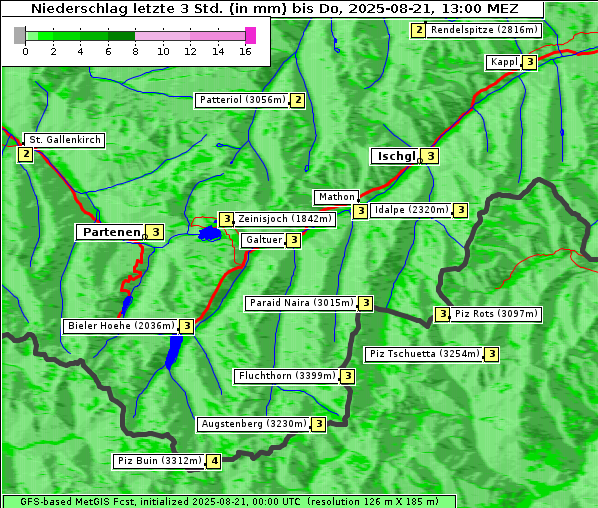The image size is (598, 508).
Task: Click the Fluchthorn (3399m) label
Action: [287, 376]
